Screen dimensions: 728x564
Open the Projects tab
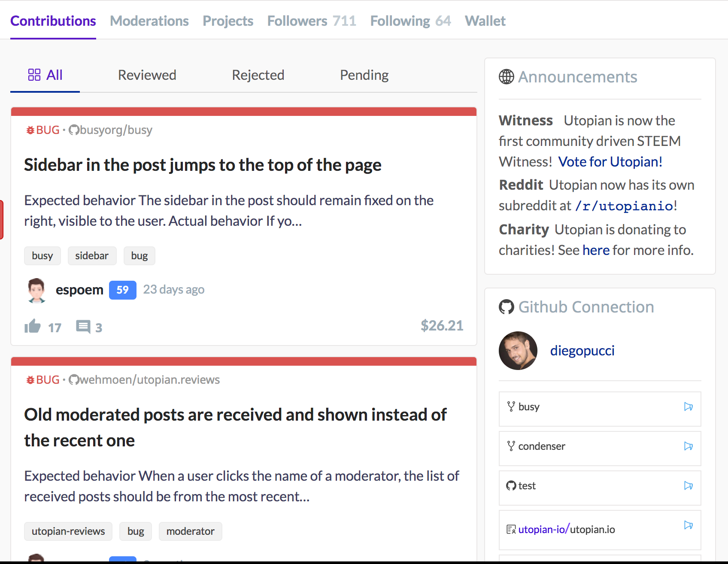coord(228,21)
